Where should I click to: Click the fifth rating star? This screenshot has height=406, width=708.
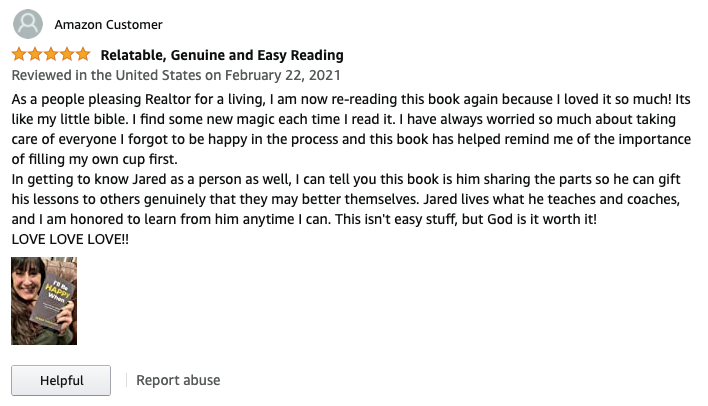click(x=83, y=55)
